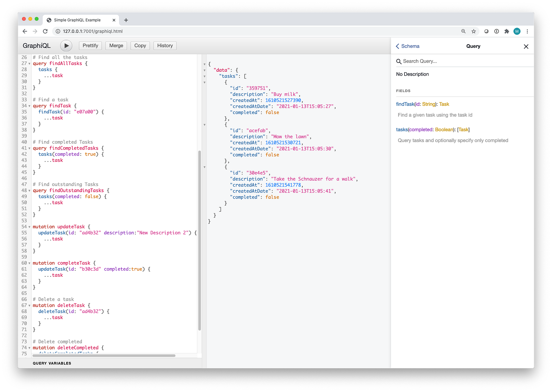Click the query editor horizontal scrollbar
The width and height of the screenshot is (552, 392).
tap(104, 355)
